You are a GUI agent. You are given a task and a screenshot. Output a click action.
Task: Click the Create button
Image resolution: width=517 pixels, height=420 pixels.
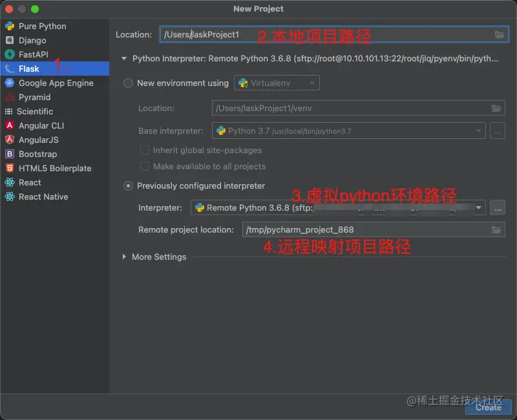point(489,408)
